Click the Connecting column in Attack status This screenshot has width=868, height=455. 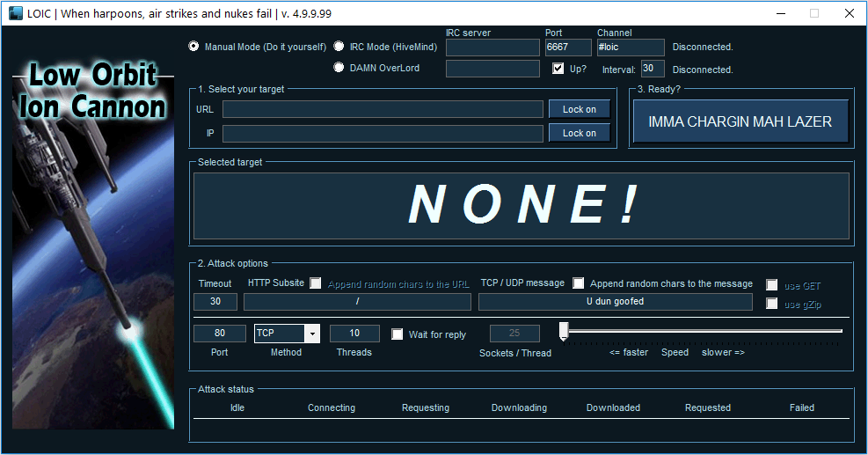pyautogui.click(x=332, y=407)
